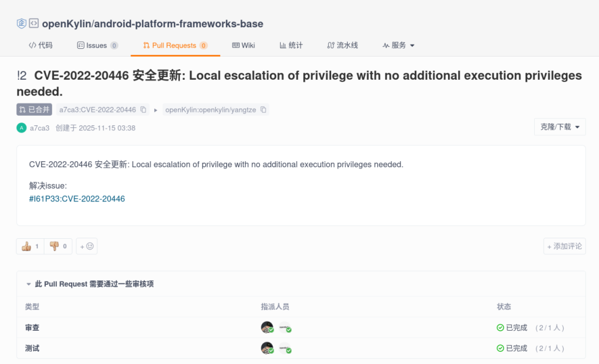Copy source branch a7ca3:CVE-2022-20446

144,110
